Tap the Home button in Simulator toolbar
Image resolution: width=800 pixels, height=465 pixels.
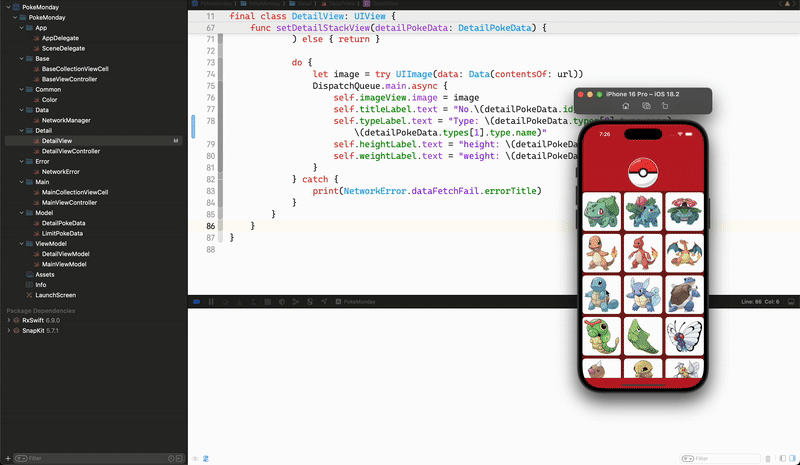coord(626,106)
